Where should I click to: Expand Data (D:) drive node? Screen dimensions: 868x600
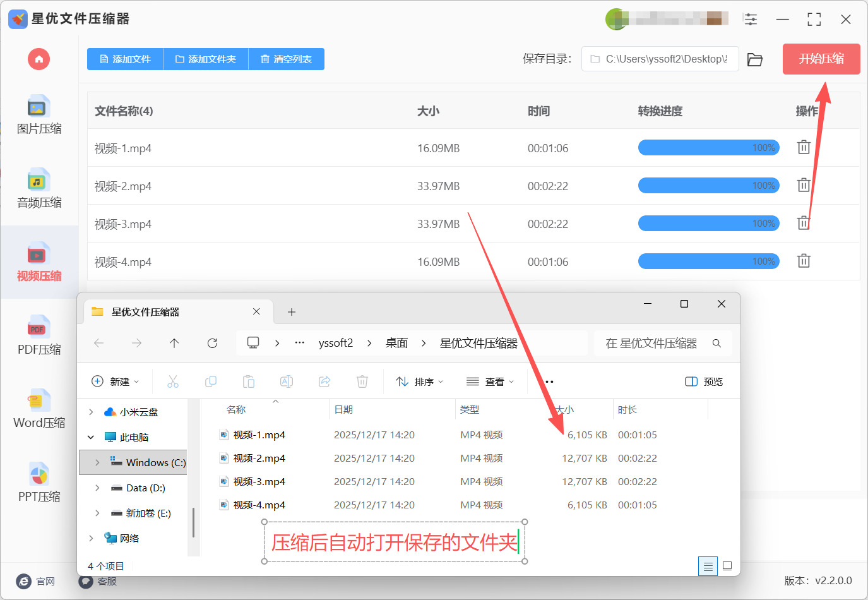tap(97, 488)
